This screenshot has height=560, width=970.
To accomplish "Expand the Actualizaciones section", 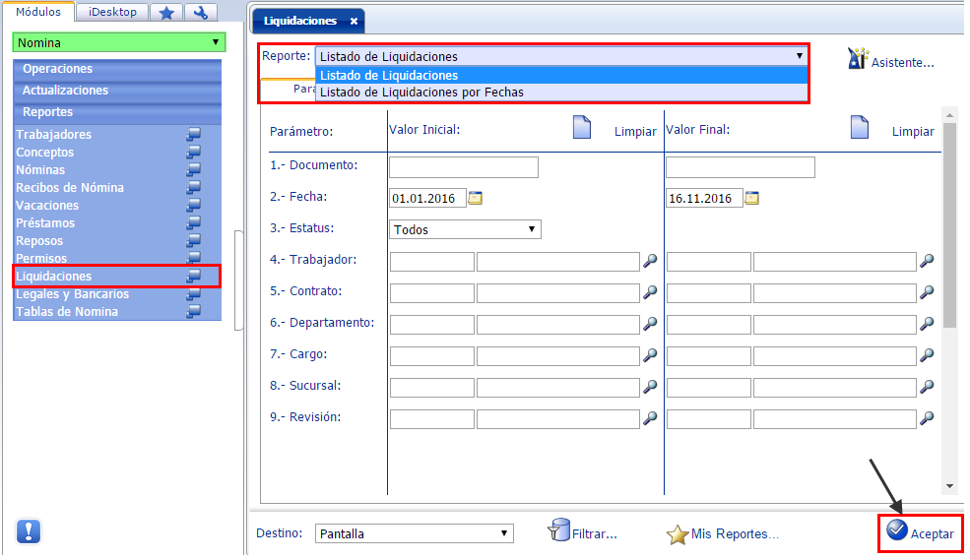I will point(117,91).
